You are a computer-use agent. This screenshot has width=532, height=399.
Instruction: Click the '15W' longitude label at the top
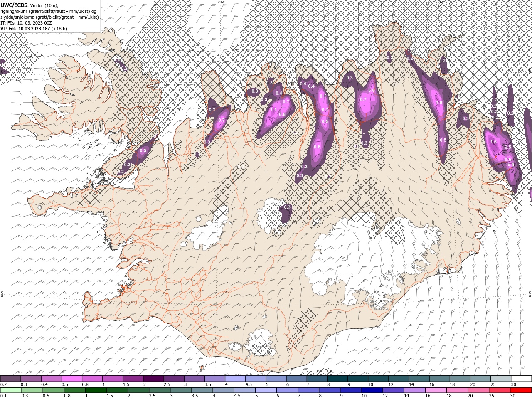point(440,2)
